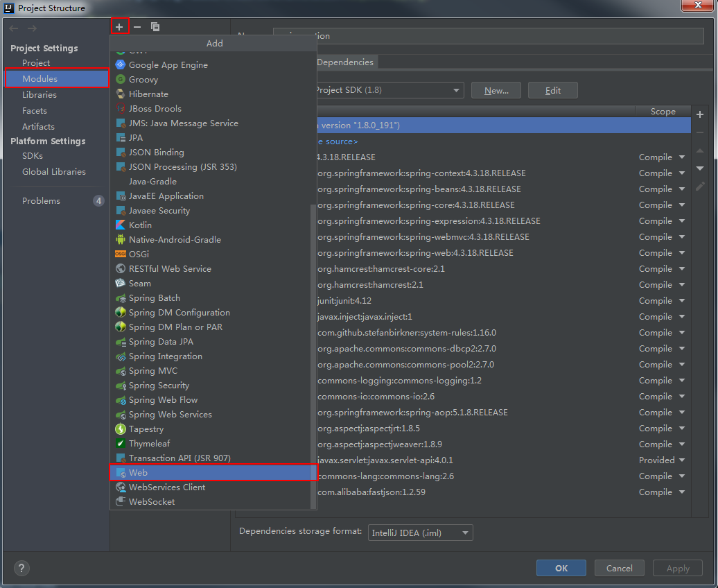Open scope dropdown for fastjson dependency
718x588 pixels.
click(x=682, y=492)
